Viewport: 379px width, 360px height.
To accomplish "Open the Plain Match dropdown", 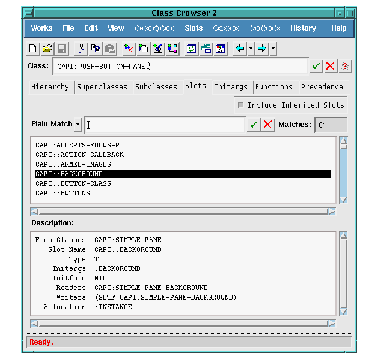I will [x=77, y=124].
